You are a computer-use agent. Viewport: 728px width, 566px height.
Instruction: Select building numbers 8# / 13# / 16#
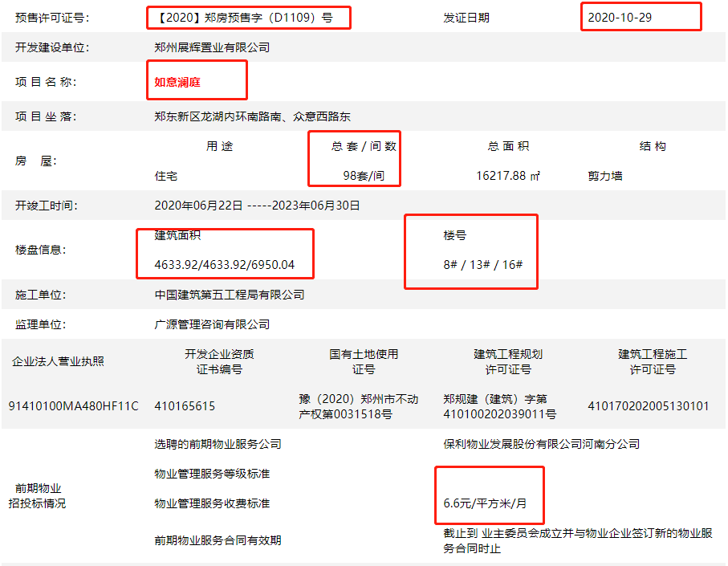[483, 265]
